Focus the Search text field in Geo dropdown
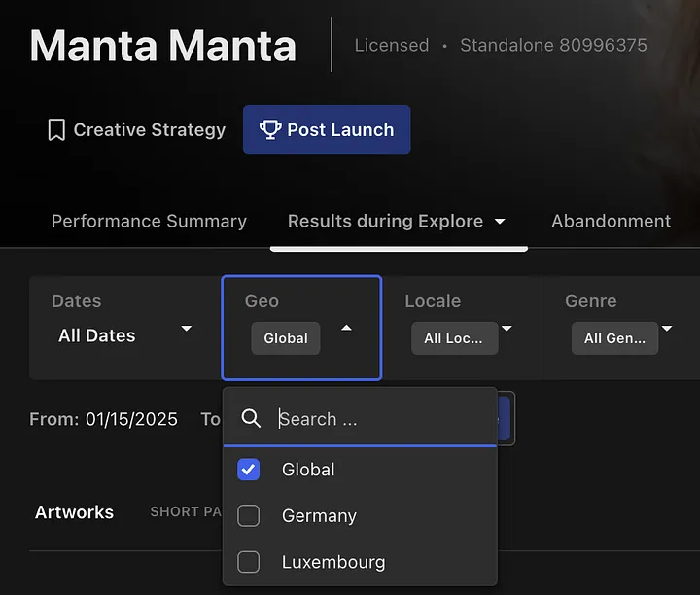Viewport: 700px width, 595px height. (379, 419)
